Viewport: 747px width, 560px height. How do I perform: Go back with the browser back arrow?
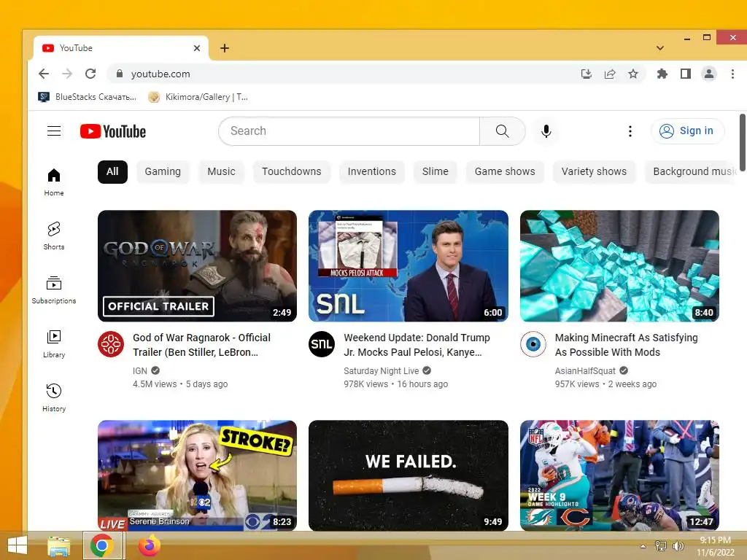click(x=44, y=74)
